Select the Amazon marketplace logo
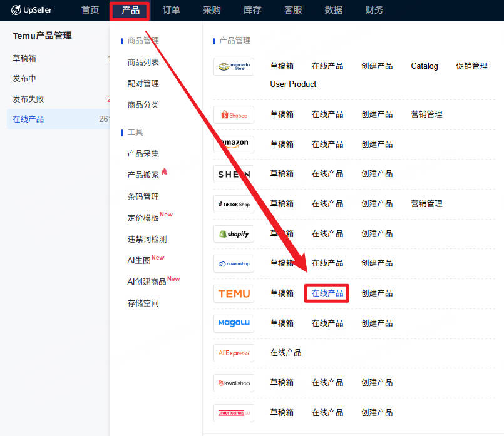The height and width of the screenshot is (436, 504). [234, 144]
